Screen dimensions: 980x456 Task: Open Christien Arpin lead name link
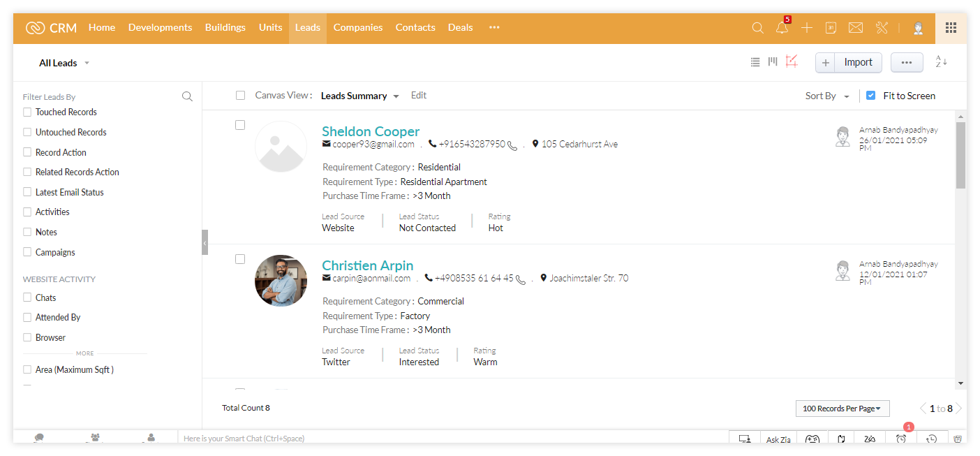tap(368, 265)
